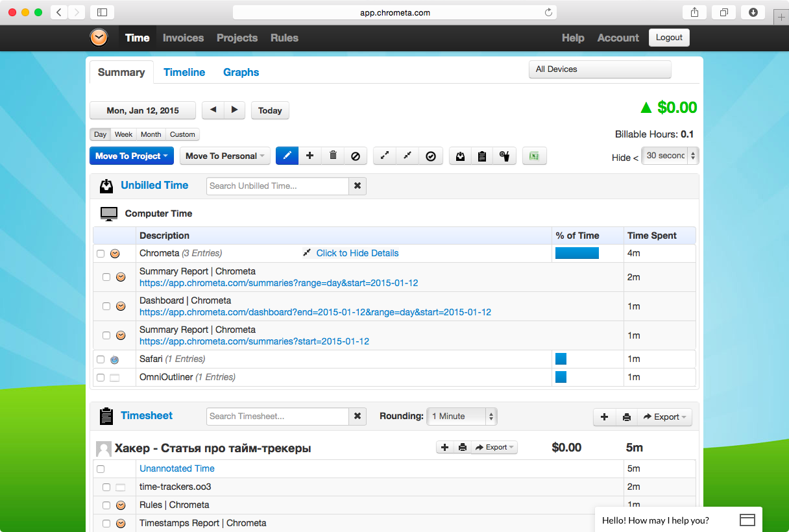Tick checkbox for summaries?range=day entry
Viewport: 789px width, 532px height.
(x=106, y=277)
